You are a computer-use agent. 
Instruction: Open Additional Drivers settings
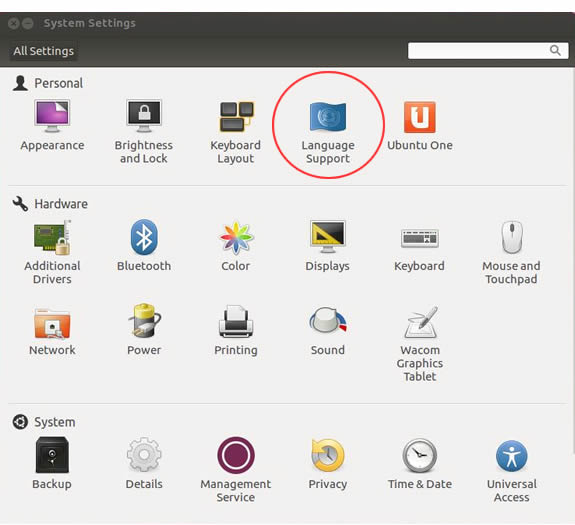coord(52,252)
